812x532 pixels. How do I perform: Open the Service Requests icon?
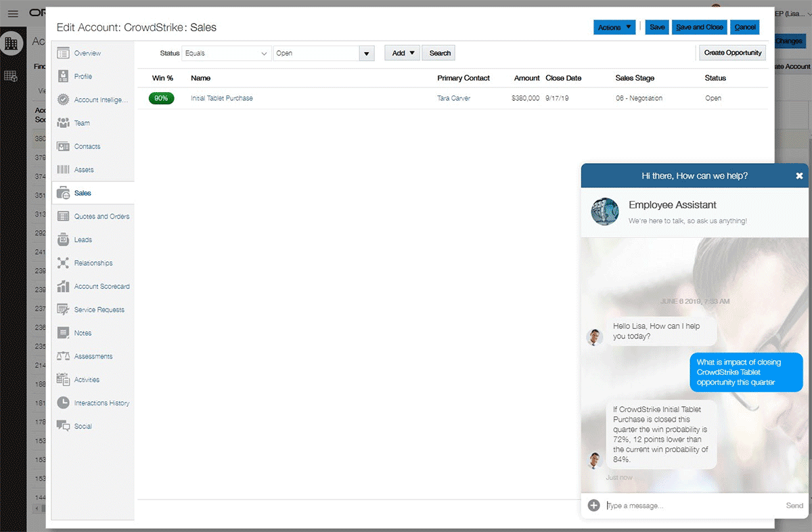click(63, 309)
